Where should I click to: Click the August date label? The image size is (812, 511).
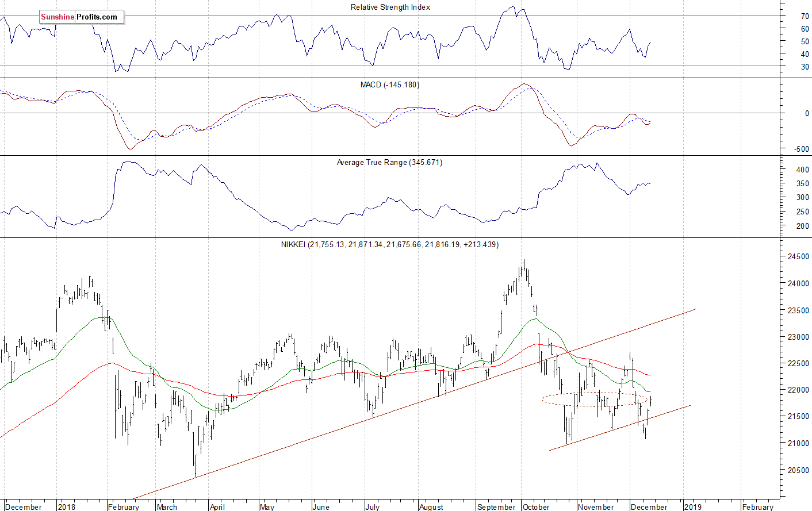click(x=431, y=507)
